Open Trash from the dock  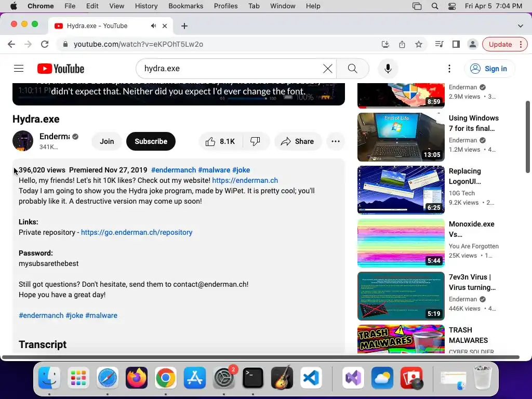coord(483,378)
